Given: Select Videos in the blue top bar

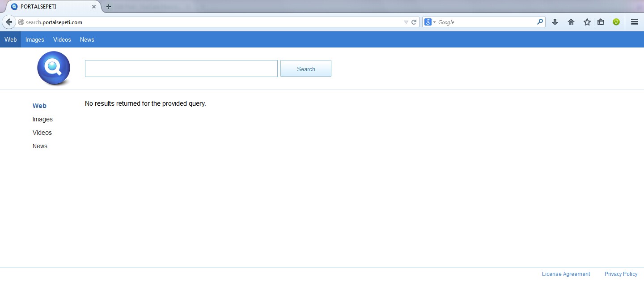Looking at the screenshot, I should click(62, 39).
